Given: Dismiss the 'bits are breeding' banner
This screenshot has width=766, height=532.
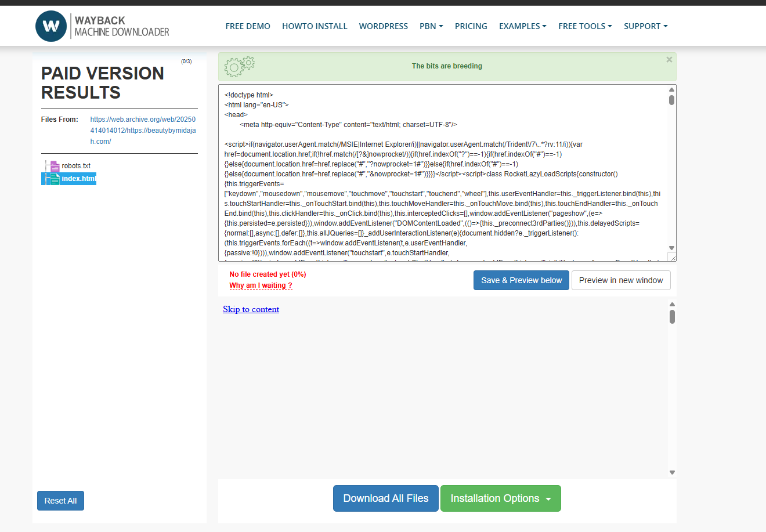Looking at the screenshot, I should [x=669, y=60].
